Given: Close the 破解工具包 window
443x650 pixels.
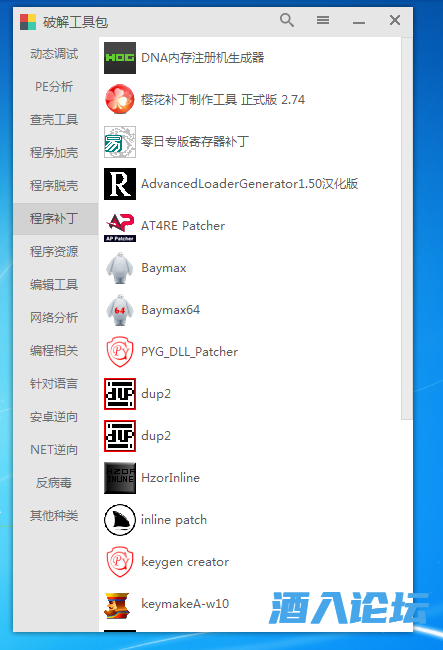Looking at the screenshot, I should coord(395,20).
